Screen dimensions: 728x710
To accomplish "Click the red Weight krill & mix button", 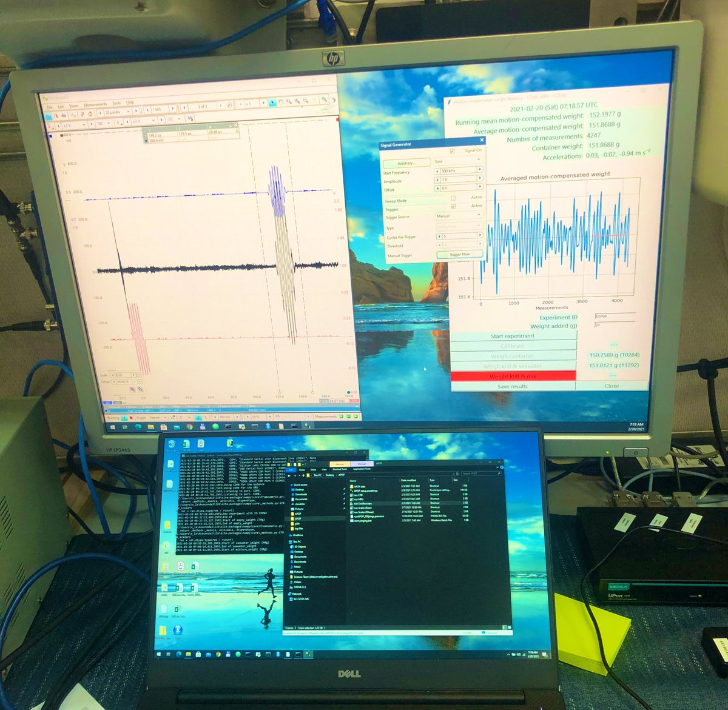I will [x=513, y=376].
